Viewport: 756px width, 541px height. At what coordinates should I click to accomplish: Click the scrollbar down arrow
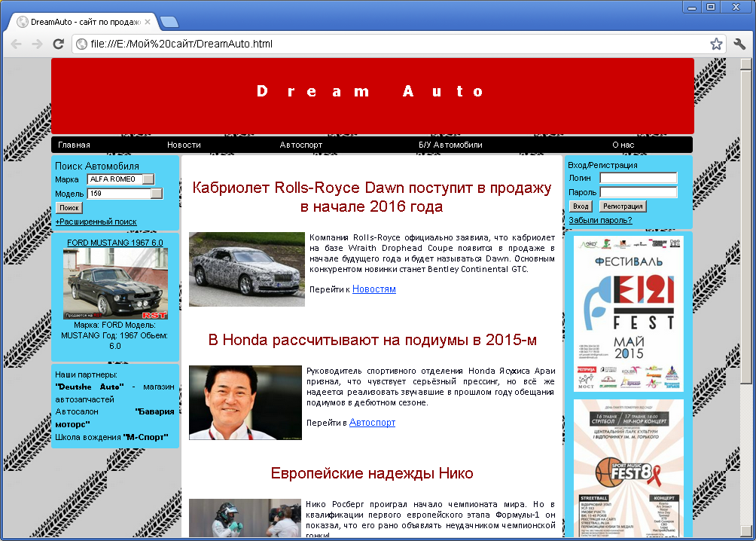[x=746, y=532]
